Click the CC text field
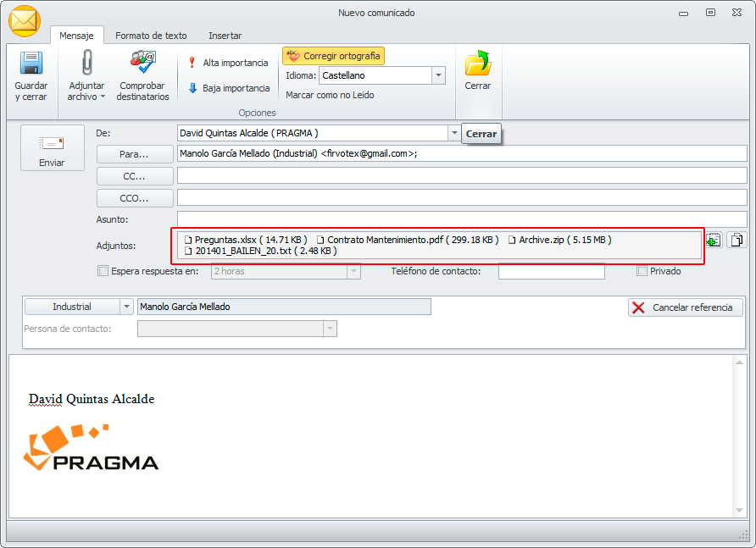 pos(461,175)
